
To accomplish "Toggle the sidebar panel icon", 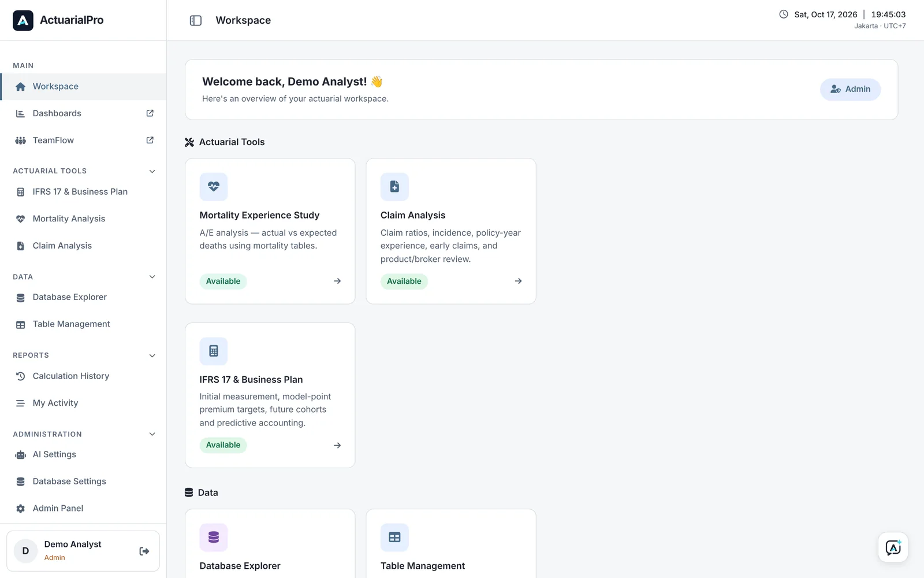I will [x=196, y=21].
